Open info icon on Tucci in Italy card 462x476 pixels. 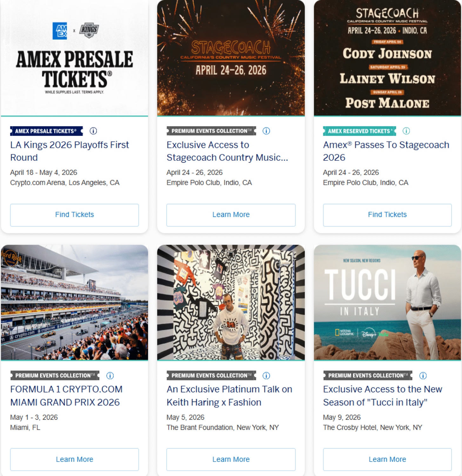423,375
